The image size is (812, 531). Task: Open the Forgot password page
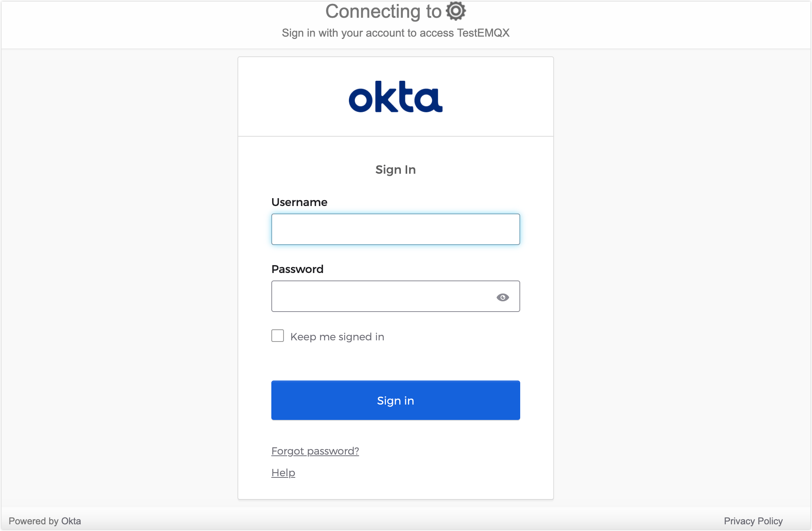coord(315,451)
